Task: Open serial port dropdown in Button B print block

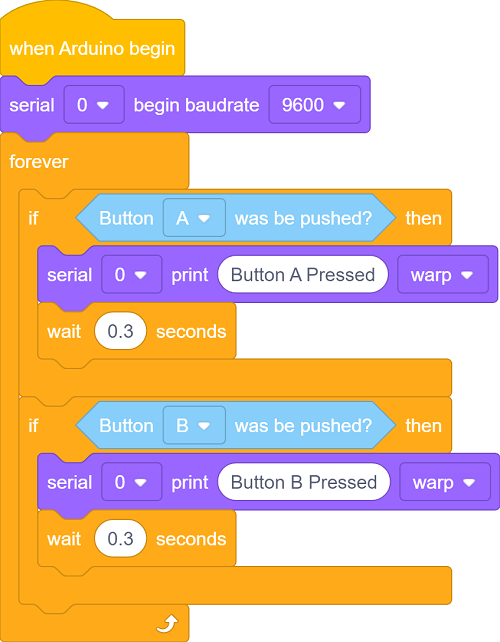Action: pyautogui.click(x=132, y=482)
